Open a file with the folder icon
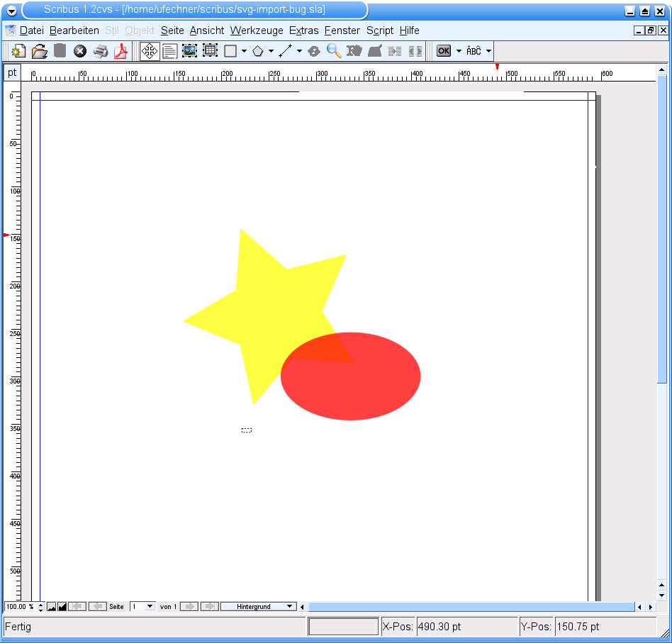The height and width of the screenshot is (643, 672). click(40, 51)
